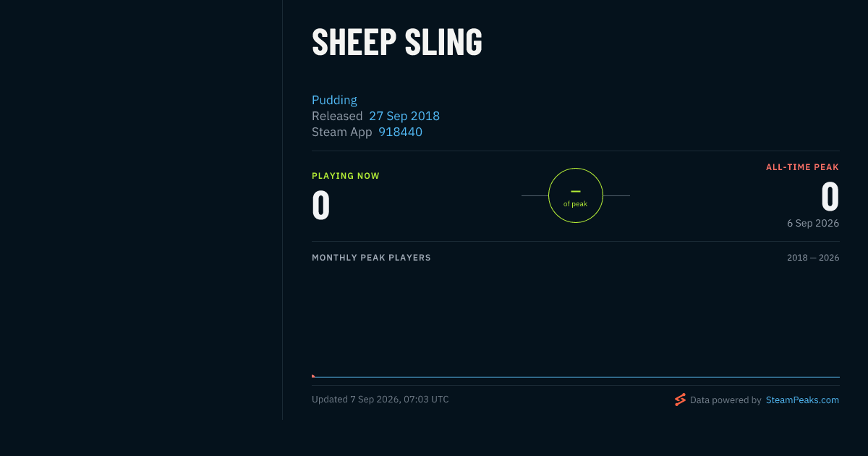Click the playing now count zero

321,205
